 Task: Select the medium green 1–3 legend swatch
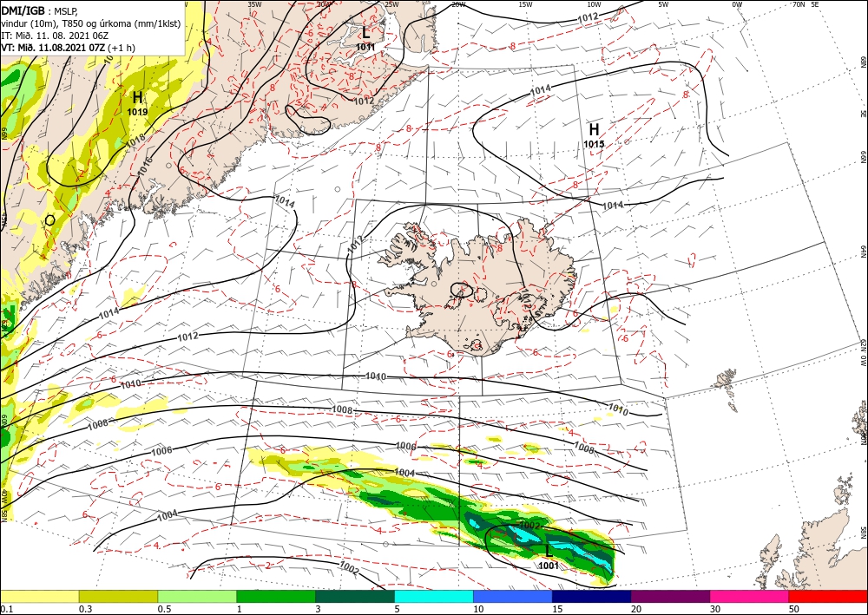click(x=276, y=596)
